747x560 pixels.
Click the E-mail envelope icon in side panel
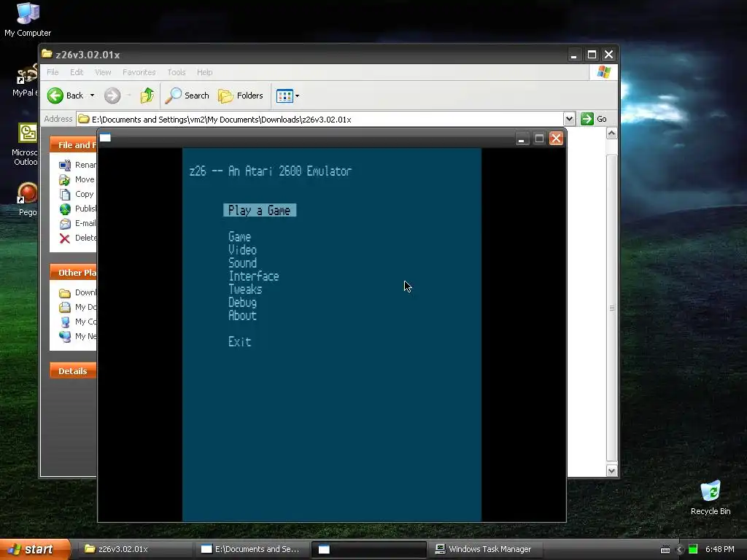click(65, 224)
